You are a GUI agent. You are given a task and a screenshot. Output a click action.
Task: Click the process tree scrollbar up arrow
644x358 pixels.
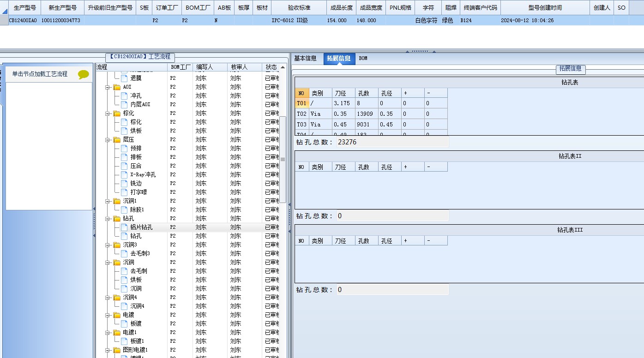click(x=283, y=67)
